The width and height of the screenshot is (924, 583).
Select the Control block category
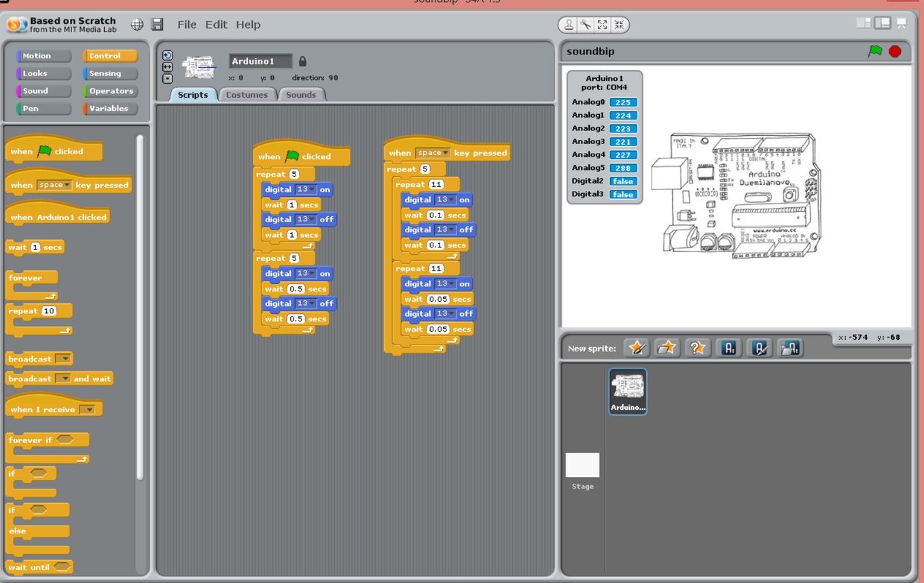110,56
